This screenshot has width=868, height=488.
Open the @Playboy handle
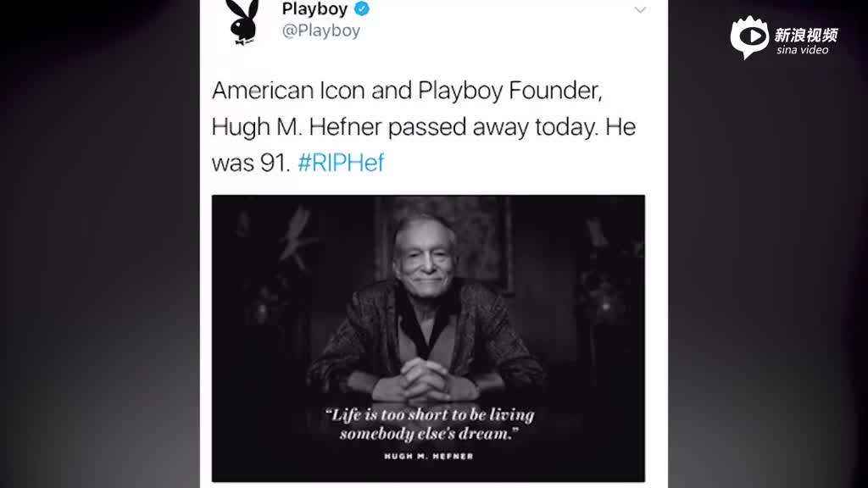[321, 30]
